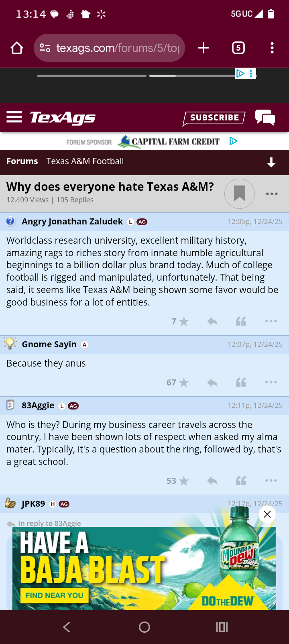Open the chat bubbles icon in header

pos(265,118)
